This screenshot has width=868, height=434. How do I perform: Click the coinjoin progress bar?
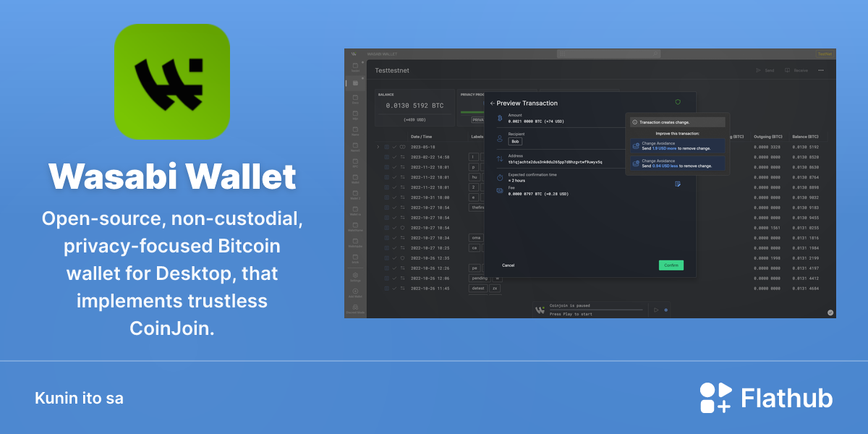[596, 310]
